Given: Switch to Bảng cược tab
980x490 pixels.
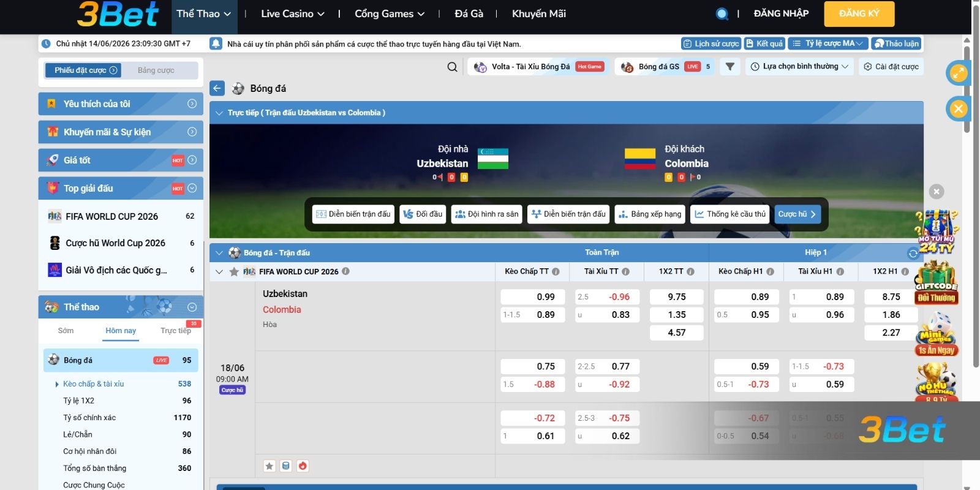Looking at the screenshot, I should coord(156,70).
